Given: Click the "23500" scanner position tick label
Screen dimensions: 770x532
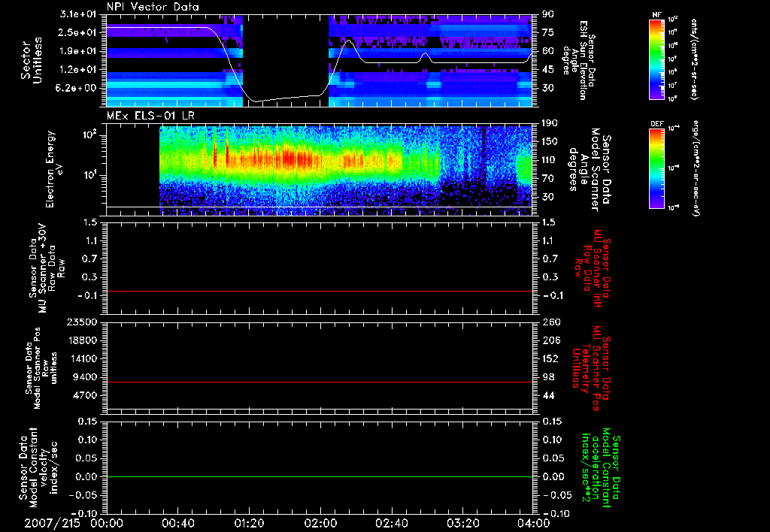Looking at the screenshot, I should 81,322.
